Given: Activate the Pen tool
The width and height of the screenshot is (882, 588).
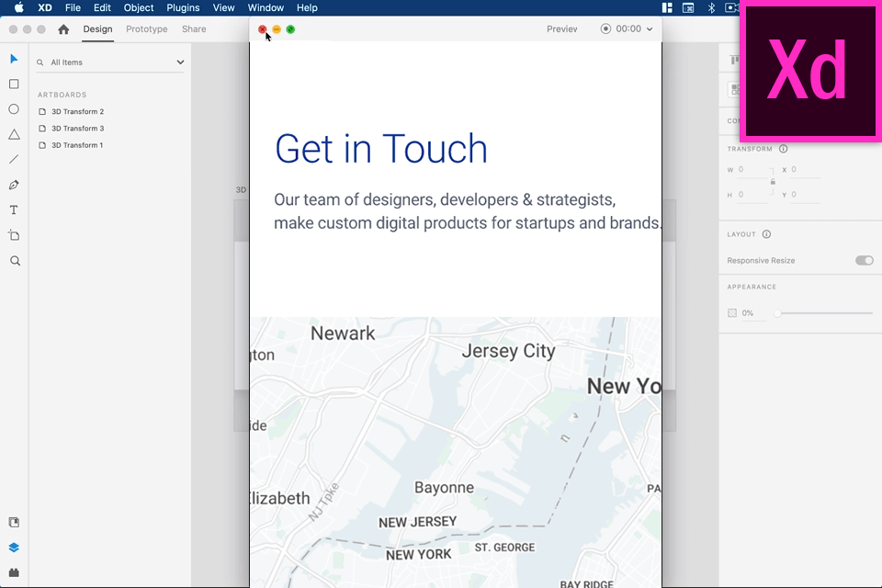Looking at the screenshot, I should click(13, 185).
